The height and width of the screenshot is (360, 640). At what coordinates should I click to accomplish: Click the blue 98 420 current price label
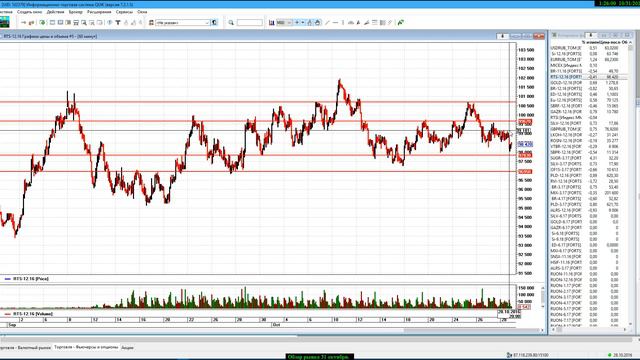(525, 144)
